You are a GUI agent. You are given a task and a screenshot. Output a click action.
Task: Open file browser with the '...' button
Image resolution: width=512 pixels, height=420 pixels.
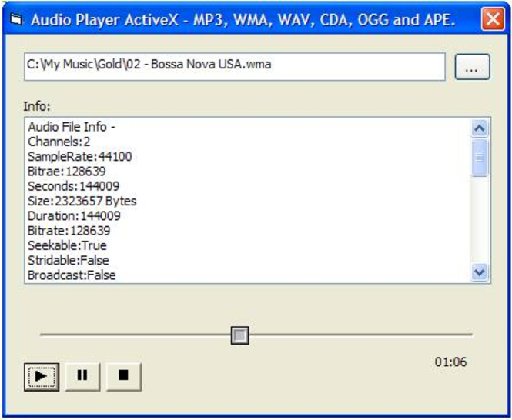point(472,67)
